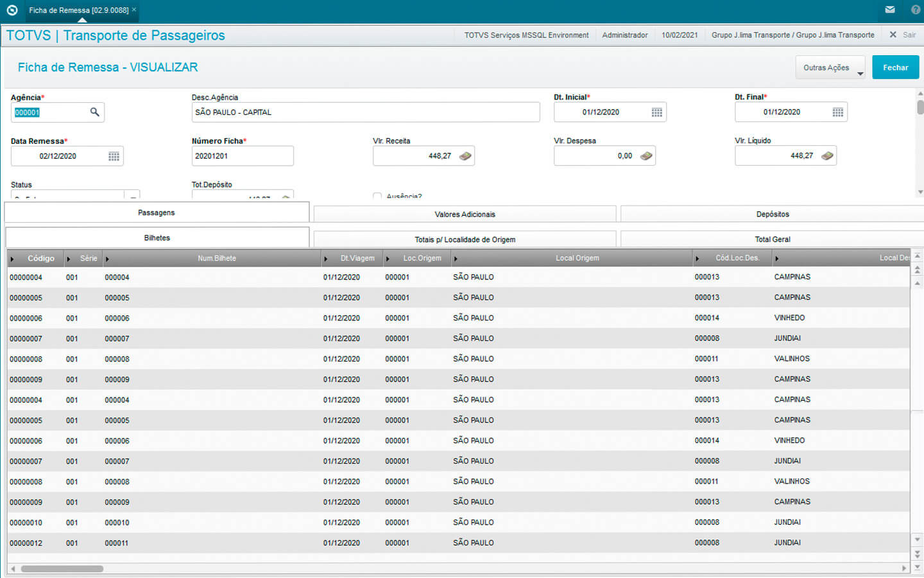The width and height of the screenshot is (924, 578).
Task: Open the Data Remessa calendar icon
Action: [114, 156]
